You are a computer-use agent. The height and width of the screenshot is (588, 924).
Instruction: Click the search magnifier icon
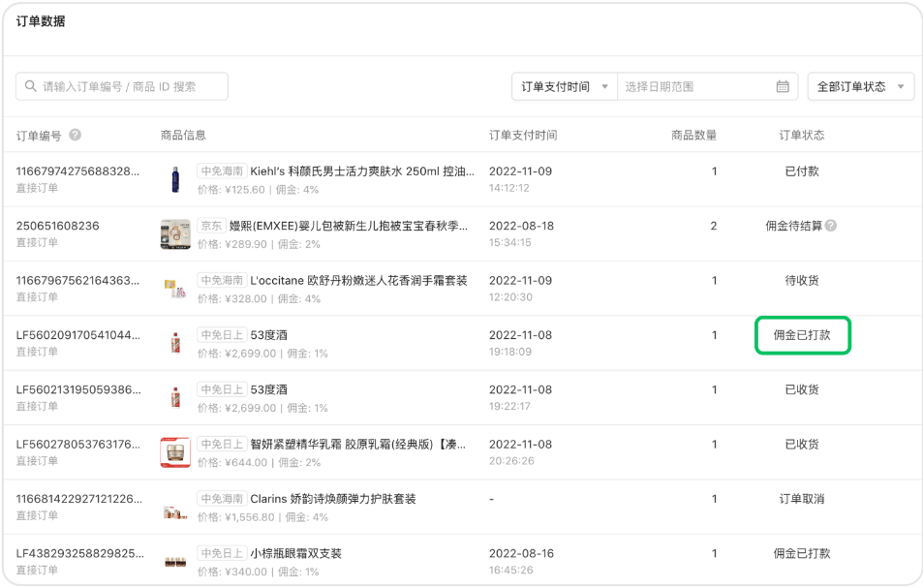(x=32, y=86)
